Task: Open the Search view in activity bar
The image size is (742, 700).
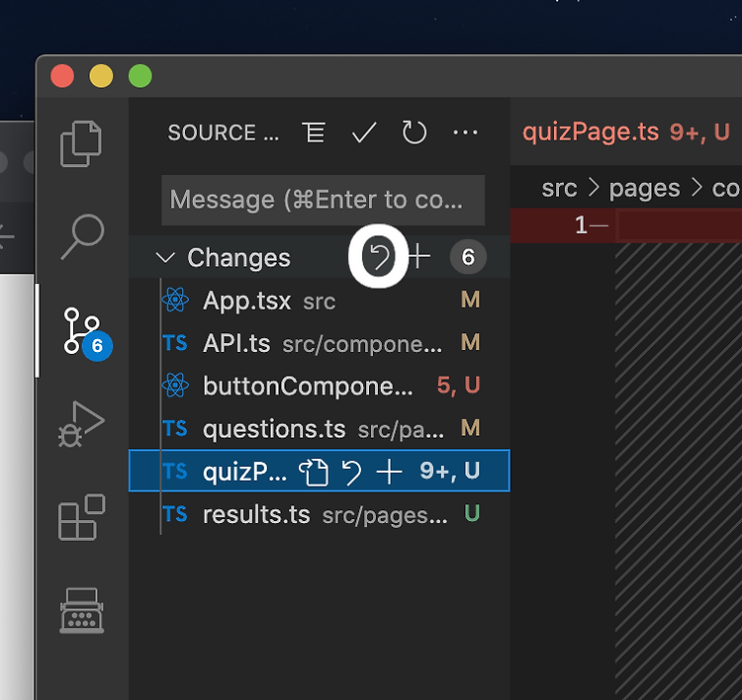Action: pos(82,236)
